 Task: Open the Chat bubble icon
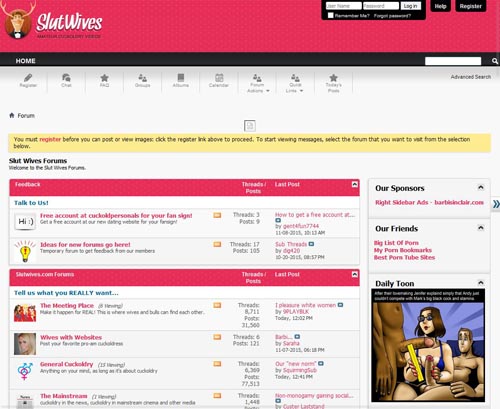coord(66,78)
